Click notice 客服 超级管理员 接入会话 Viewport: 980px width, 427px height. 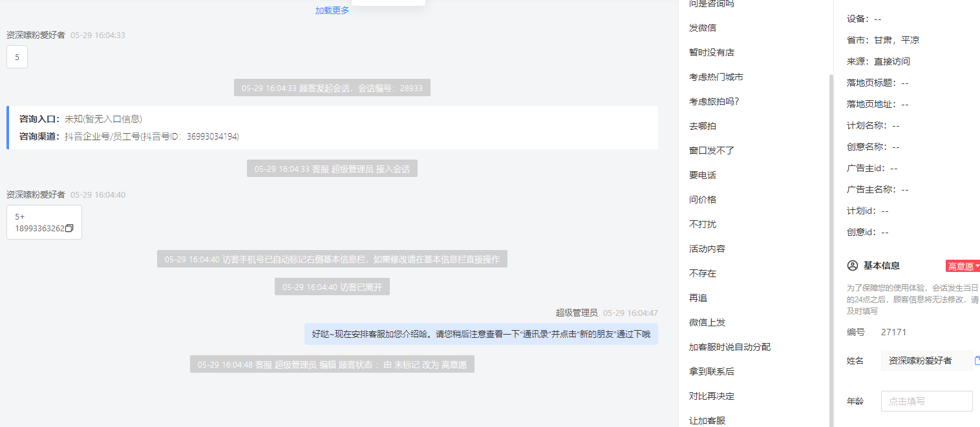click(332, 169)
